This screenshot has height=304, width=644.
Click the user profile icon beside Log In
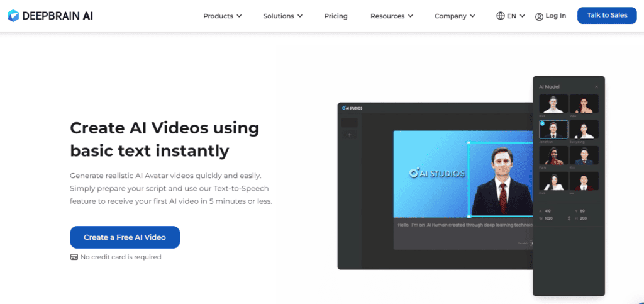tap(539, 17)
